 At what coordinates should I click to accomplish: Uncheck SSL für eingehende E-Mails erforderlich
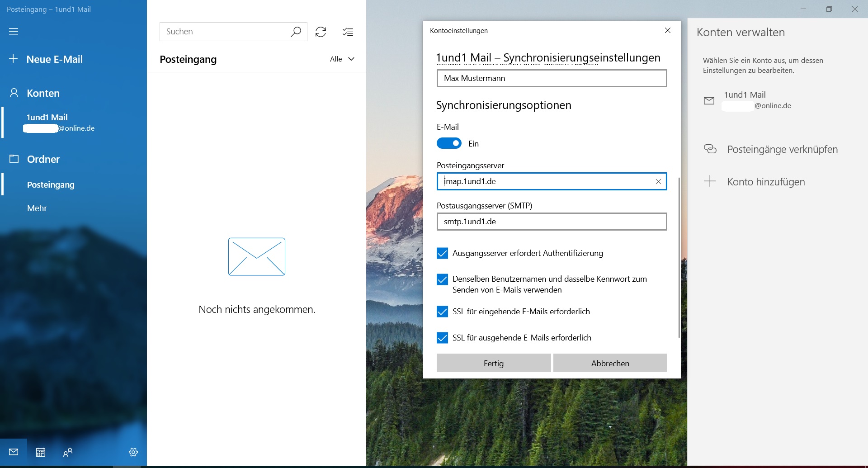442,312
